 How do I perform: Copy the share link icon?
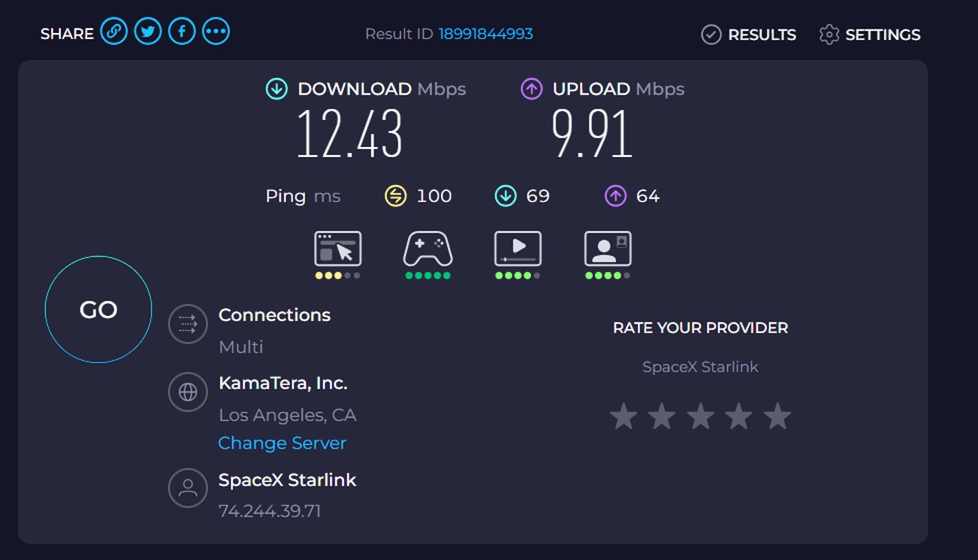114,32
